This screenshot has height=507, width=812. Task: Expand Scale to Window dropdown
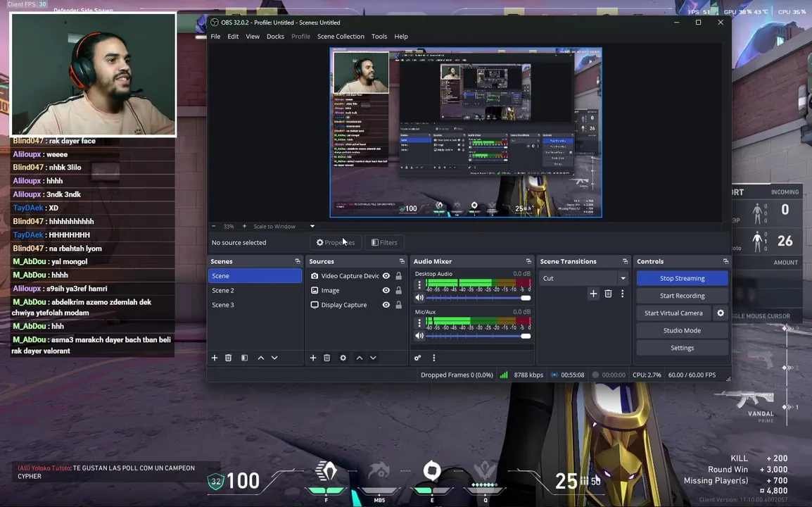[312, 226]
